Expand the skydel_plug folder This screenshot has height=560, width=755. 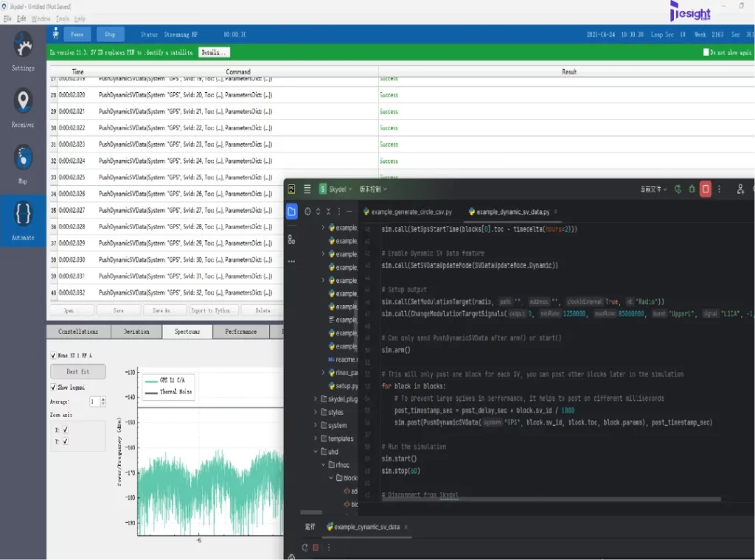[316, 399]
